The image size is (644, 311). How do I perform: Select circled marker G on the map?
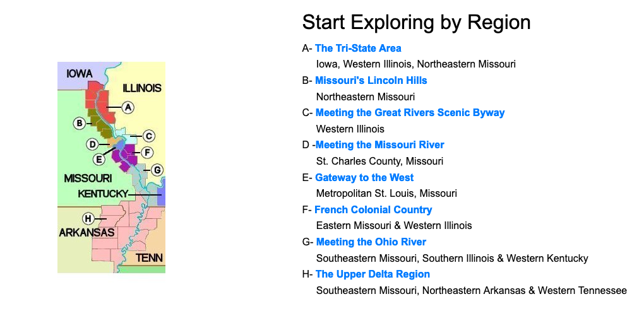(x=157, y=170)
